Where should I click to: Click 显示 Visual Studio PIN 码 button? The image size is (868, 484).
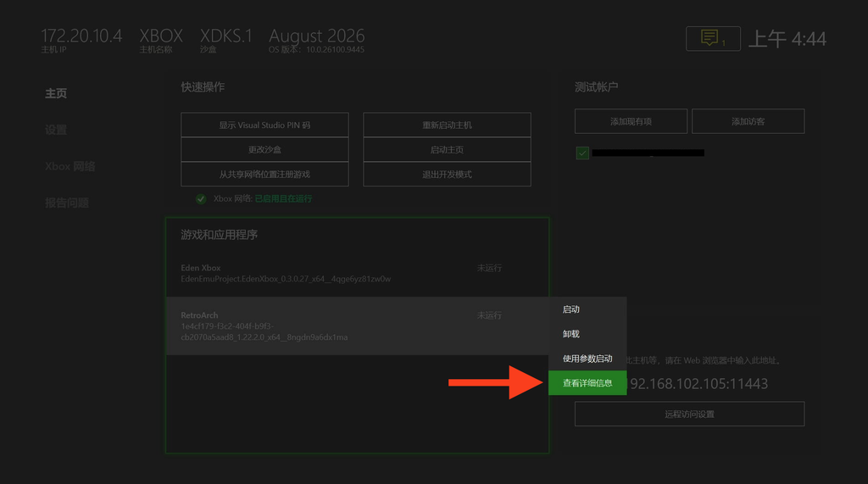coord(264,125)
